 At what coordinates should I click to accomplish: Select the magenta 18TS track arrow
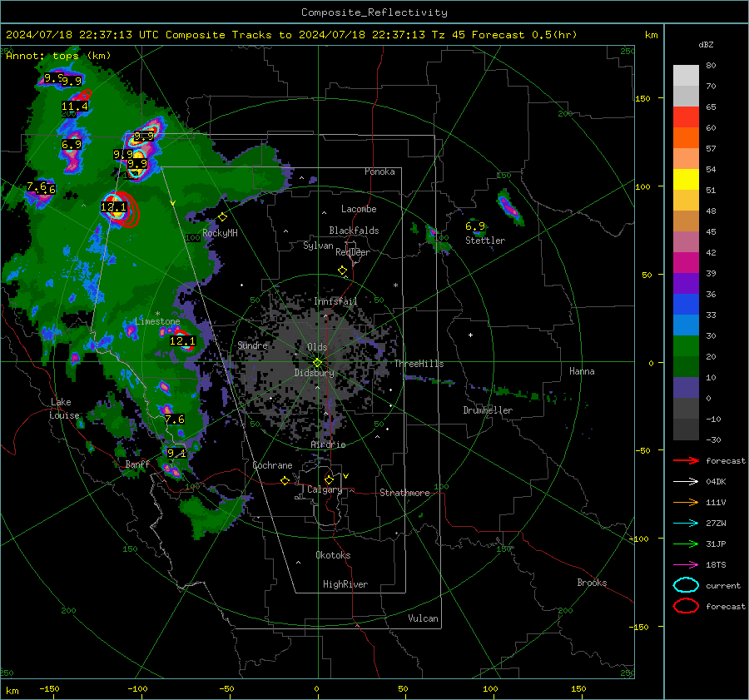tap(686, 565)
